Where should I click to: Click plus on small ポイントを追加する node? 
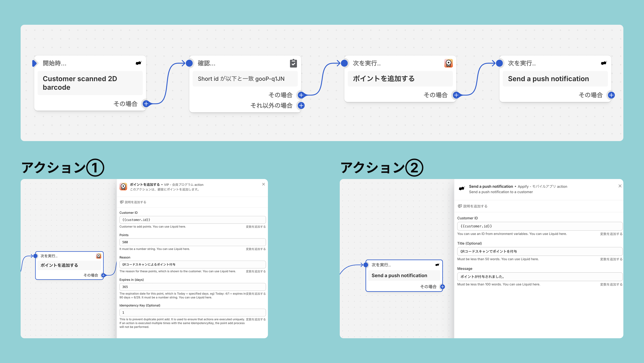click(x=103, y=275)
